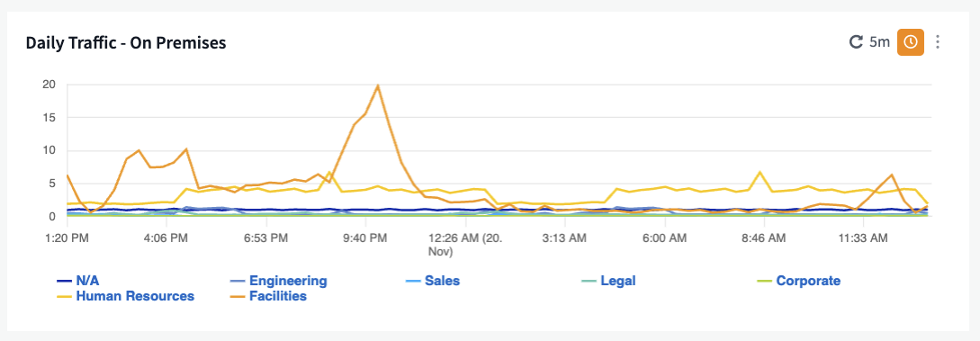Viewport: 980px width, 341px height.
Task: Toggle the Engineering legend entry
Action: click(x=288, y=281)
